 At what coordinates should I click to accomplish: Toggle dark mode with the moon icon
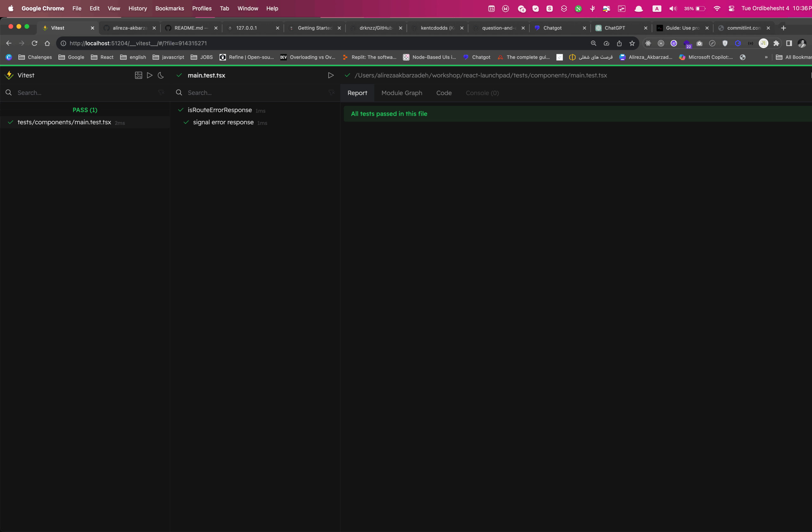pos(161,75)
